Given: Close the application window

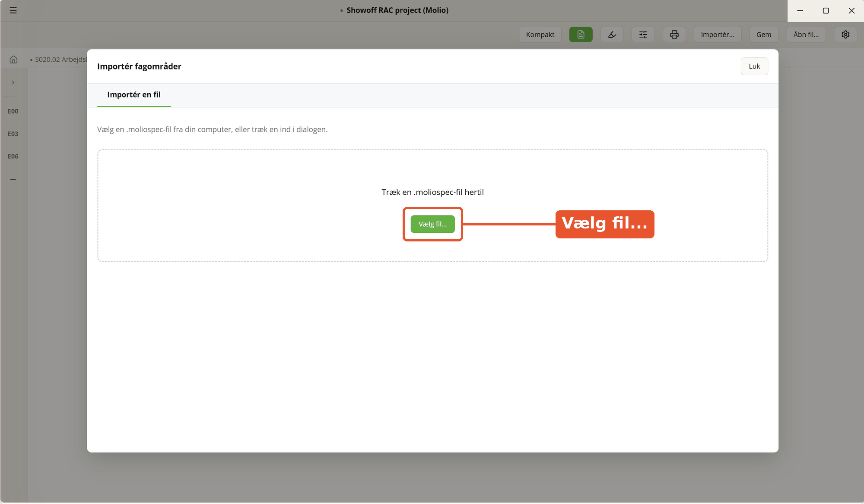Looking at the screenshot, I should [x=851, y=10].
